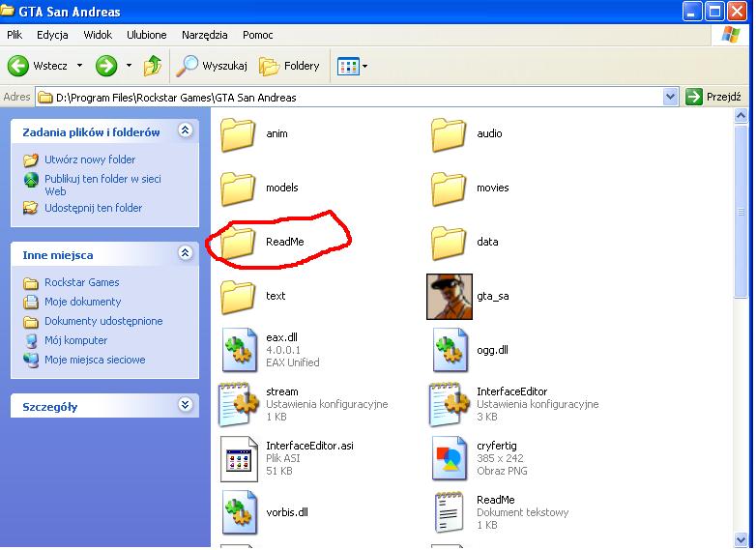The width and height of the screenshot is (756, 550).
Task: Select the cryfertig PNG image icon
Action: tap(450, 458)
